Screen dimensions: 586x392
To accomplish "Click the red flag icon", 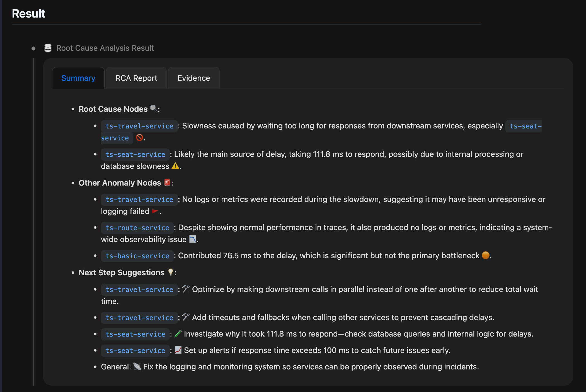I will (x=155, y=211).
